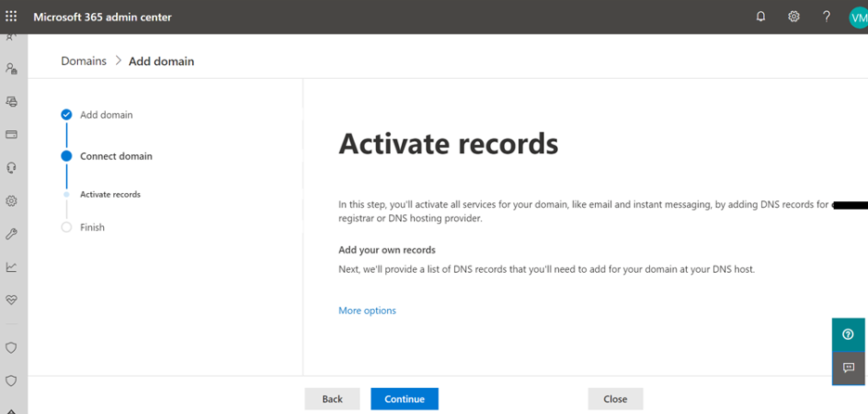Click the Close button
Screen dimensions: 868x414
pyautogui.click(x=615, y=398)
